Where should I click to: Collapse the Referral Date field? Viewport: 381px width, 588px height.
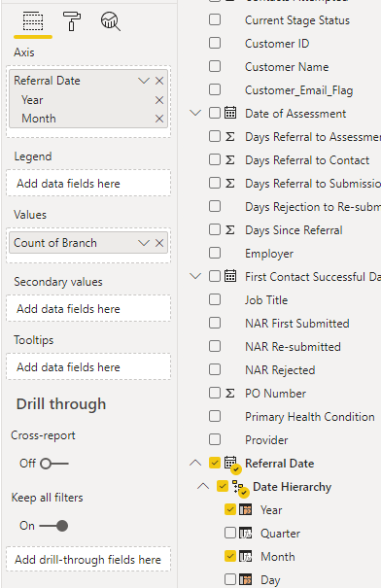(195, 463)
